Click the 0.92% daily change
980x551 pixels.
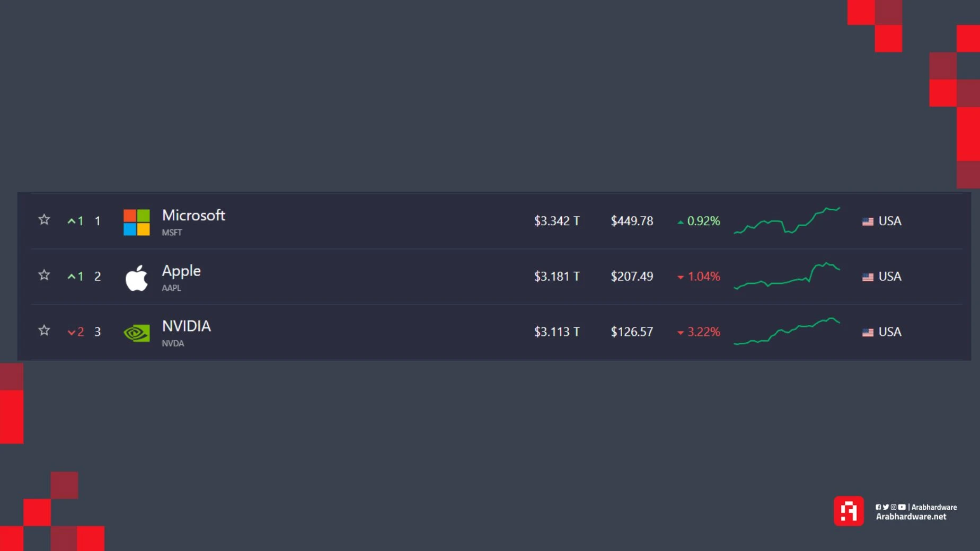point(704,221)
